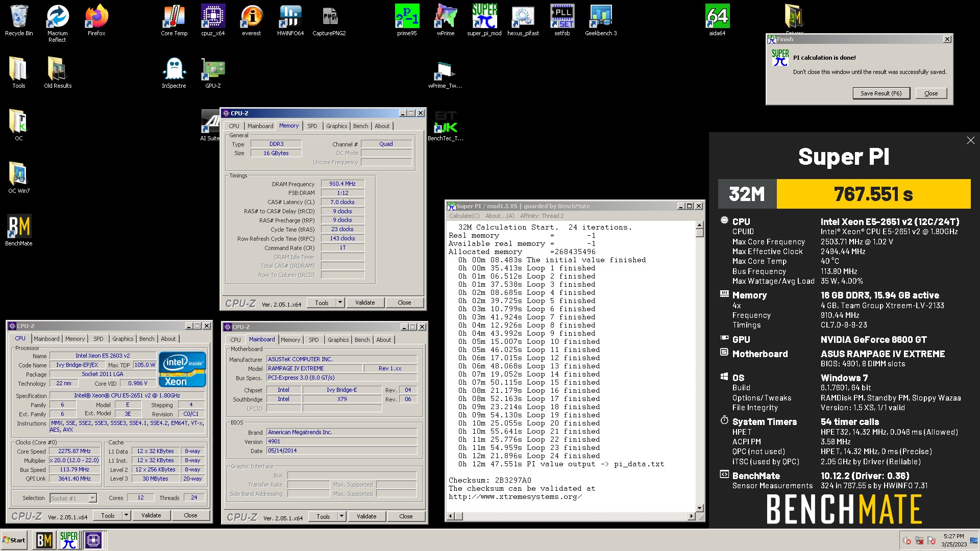
Task: Click Close in CPU tab CPU-Z window
Action: click(x=190, y=515)
